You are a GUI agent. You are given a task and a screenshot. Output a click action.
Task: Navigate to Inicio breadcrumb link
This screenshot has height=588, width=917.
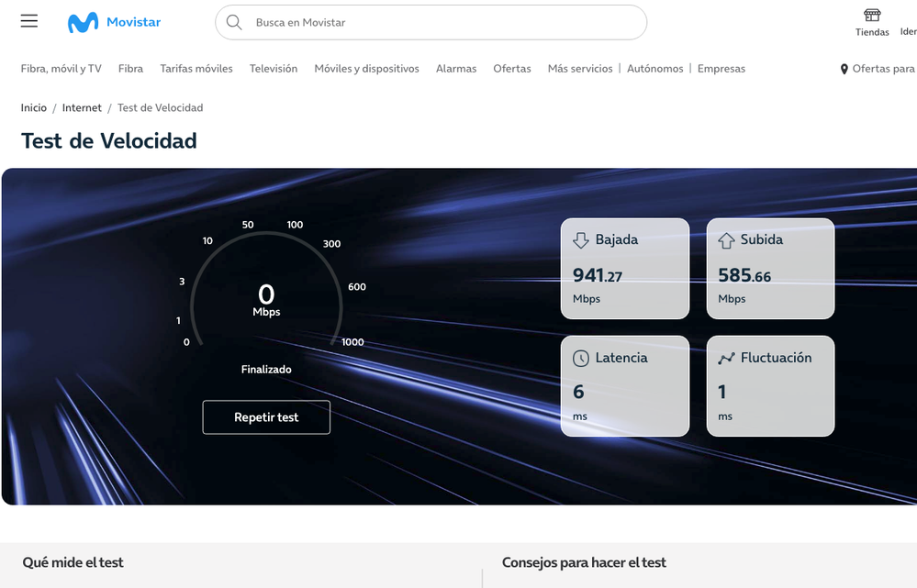coord(34,108)
